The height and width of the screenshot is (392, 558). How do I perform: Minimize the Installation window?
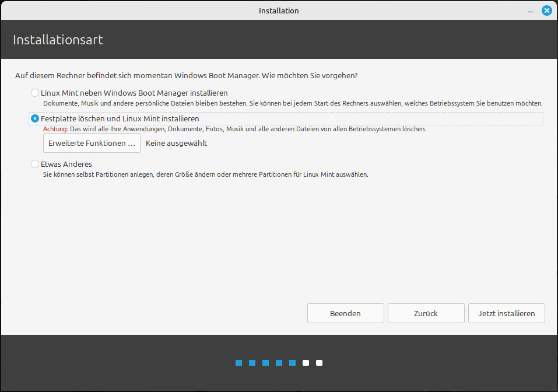click(531, 12)
